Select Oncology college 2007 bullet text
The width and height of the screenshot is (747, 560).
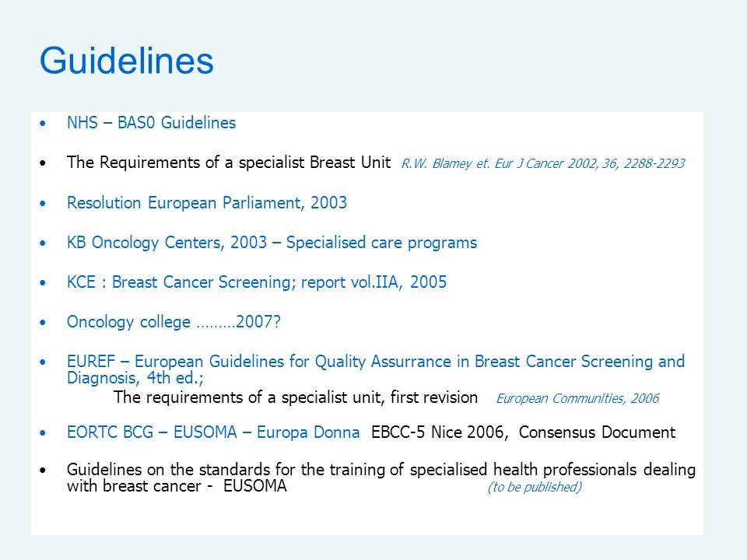pyautogui.click(x=174, y=322)
